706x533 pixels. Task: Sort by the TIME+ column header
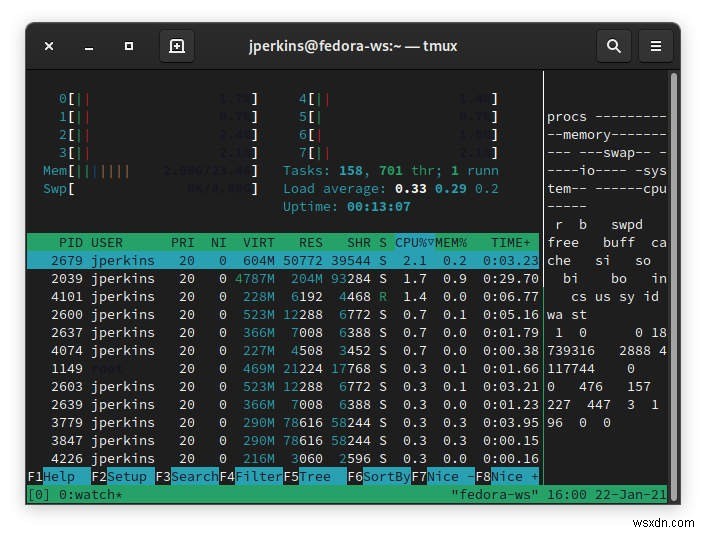(511, 243)
